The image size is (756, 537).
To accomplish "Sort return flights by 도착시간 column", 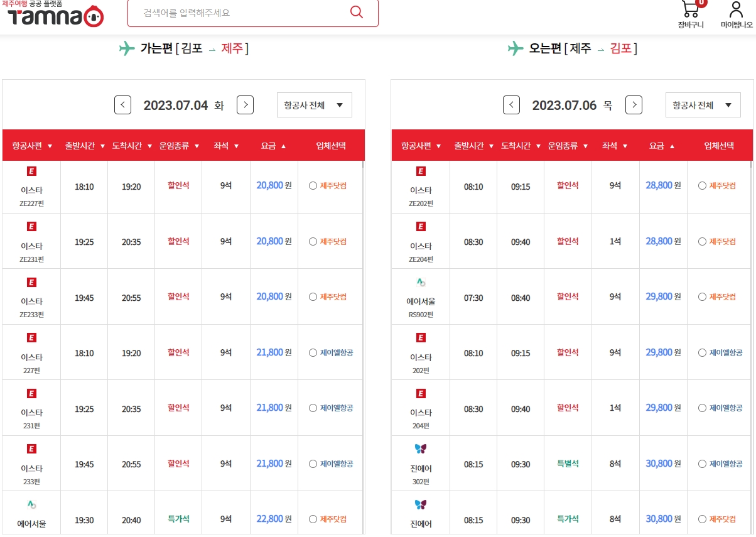I will click(521, 146).
